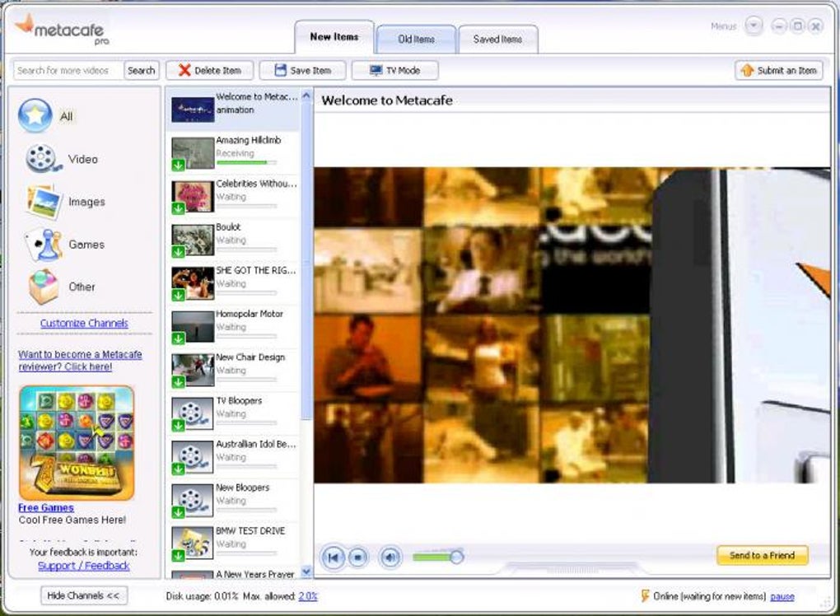Open the Video channel film reel icon

pos(42,158)
